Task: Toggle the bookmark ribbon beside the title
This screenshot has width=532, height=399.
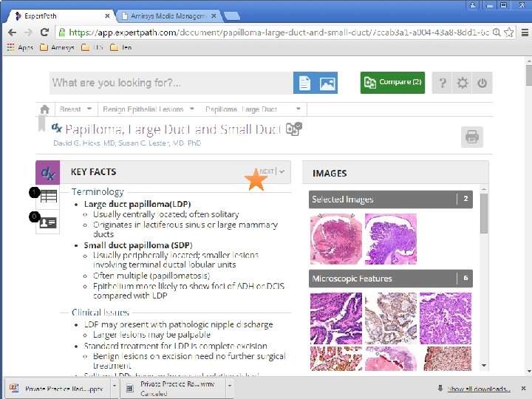Action: (x=41, y=123)
